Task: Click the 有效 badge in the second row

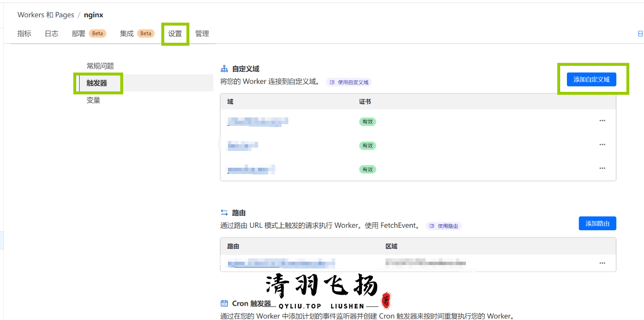Action: coord(367,146)
